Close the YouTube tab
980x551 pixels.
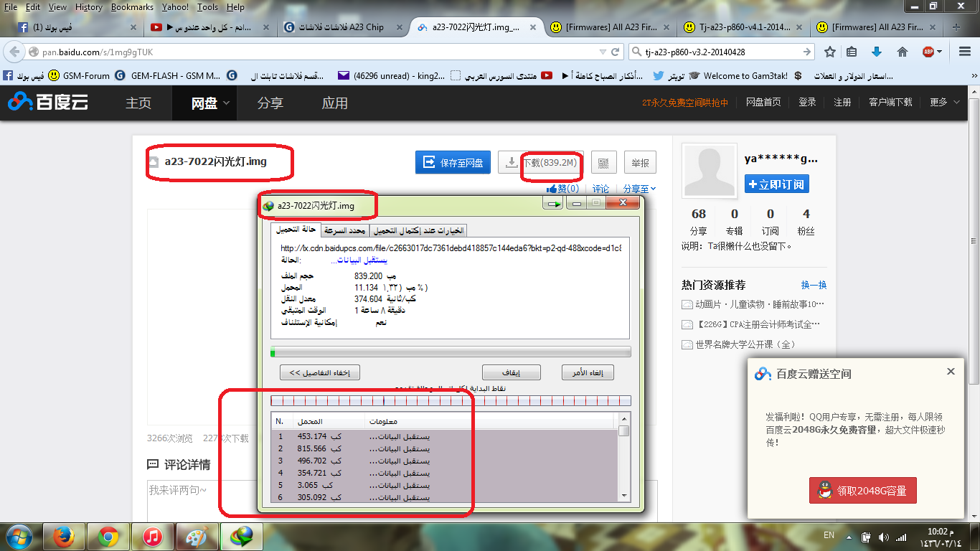[267, 27]
